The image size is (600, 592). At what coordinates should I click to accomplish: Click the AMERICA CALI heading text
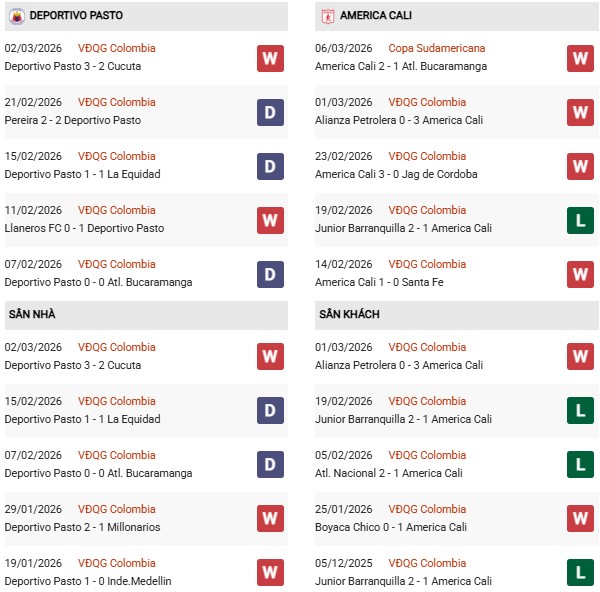point(376,16)
